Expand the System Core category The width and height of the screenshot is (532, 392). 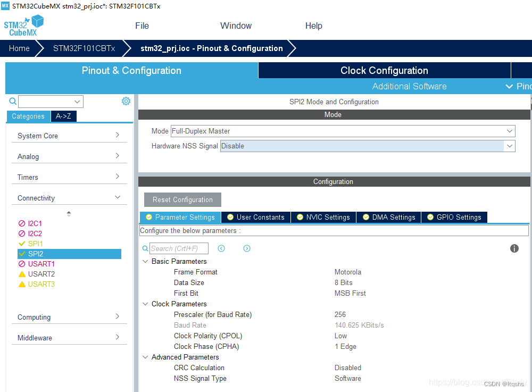69,136
